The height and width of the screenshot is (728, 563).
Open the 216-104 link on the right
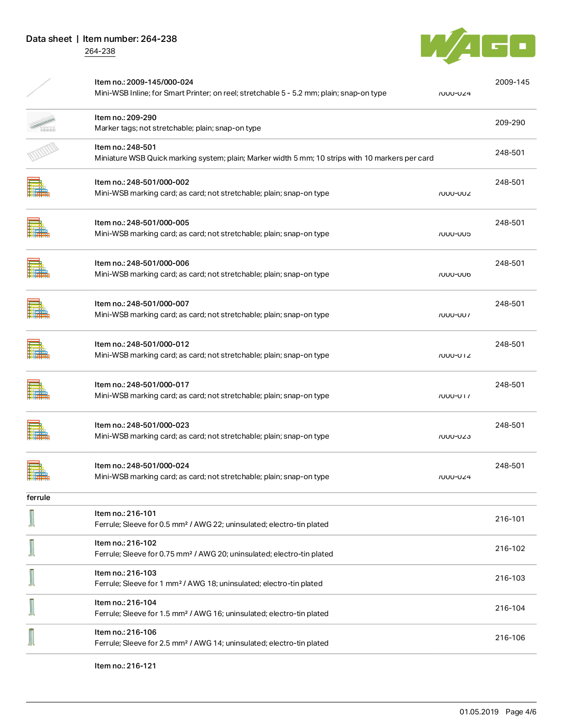pyautogui.click(x=510, y=608)
